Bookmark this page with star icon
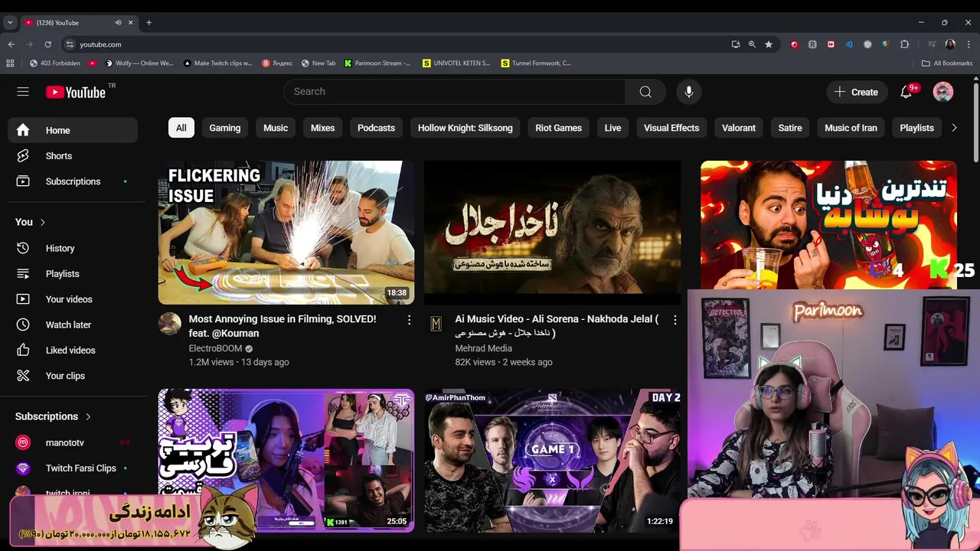The width and height of the screenshot is (980, 551). coord(769,44)
